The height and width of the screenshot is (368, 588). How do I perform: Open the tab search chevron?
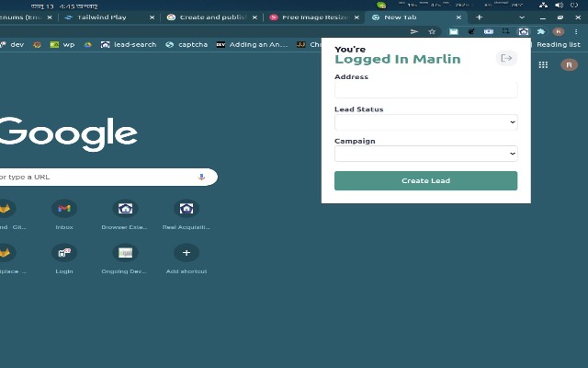522,17
